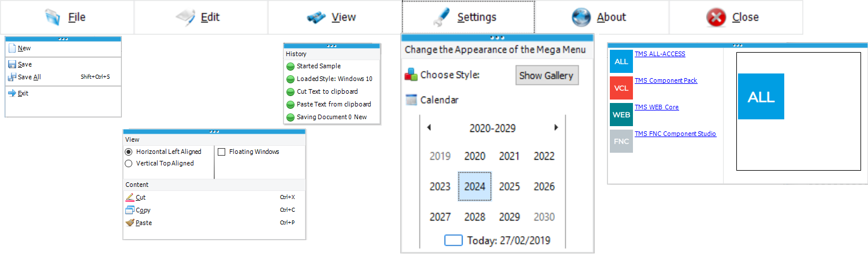Advance calendar to next decade

[x=556, y=128]
